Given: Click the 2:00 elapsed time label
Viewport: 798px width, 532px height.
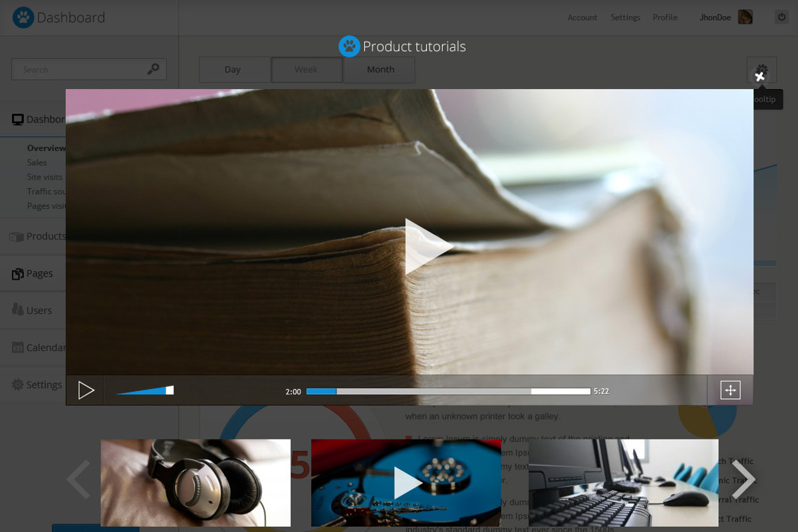Looking at the screenshot, I should (x=293, y=392).
